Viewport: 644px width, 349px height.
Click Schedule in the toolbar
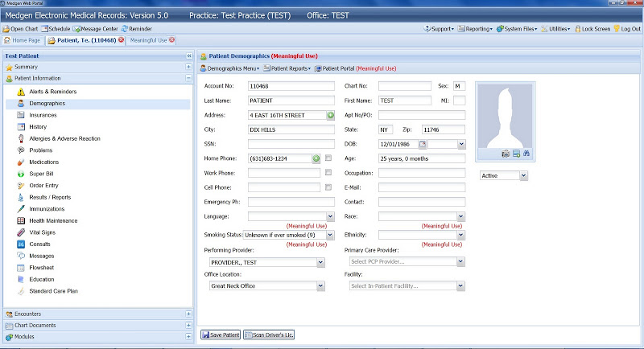click(56, 29)
